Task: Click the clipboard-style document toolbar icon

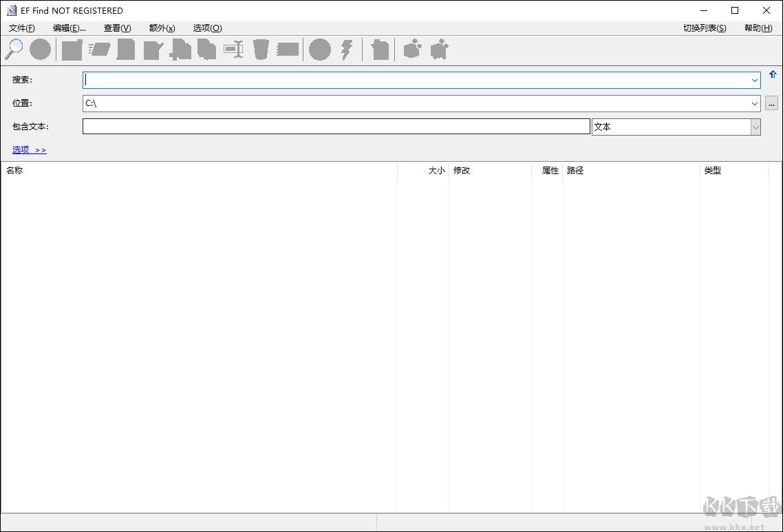Action: pos(380,50)
